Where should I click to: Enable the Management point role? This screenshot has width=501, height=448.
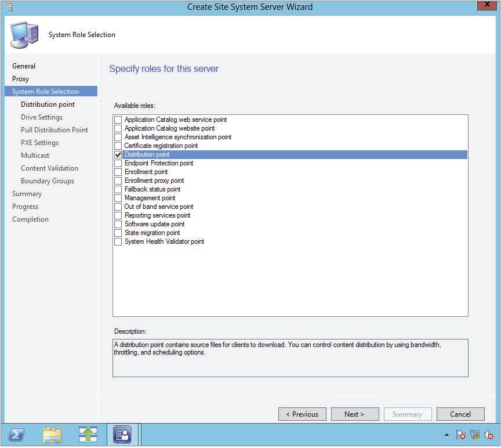click(118, 198)
